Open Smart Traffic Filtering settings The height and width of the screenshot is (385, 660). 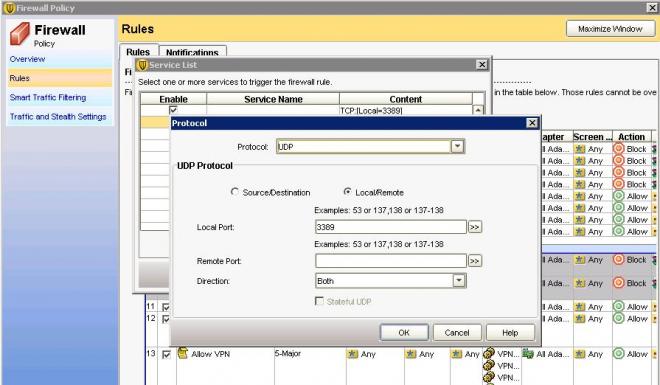click(x=48, y=97)
